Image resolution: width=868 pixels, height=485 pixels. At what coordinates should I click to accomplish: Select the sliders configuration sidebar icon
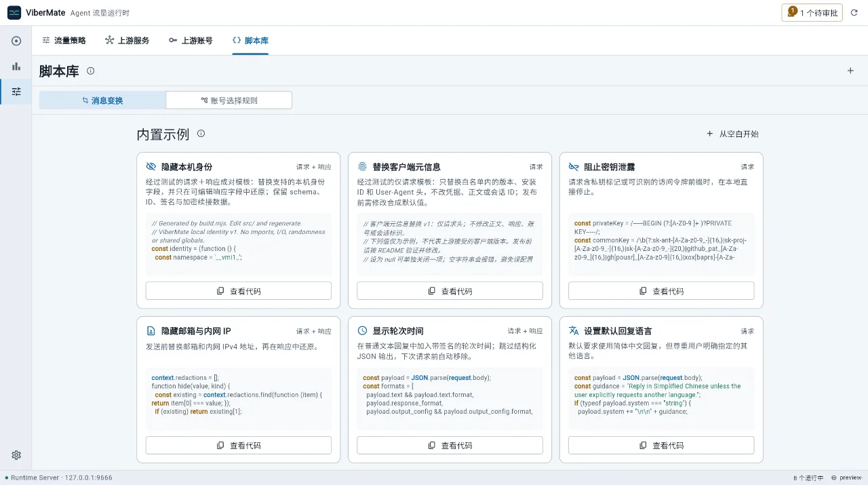point(16,92)
